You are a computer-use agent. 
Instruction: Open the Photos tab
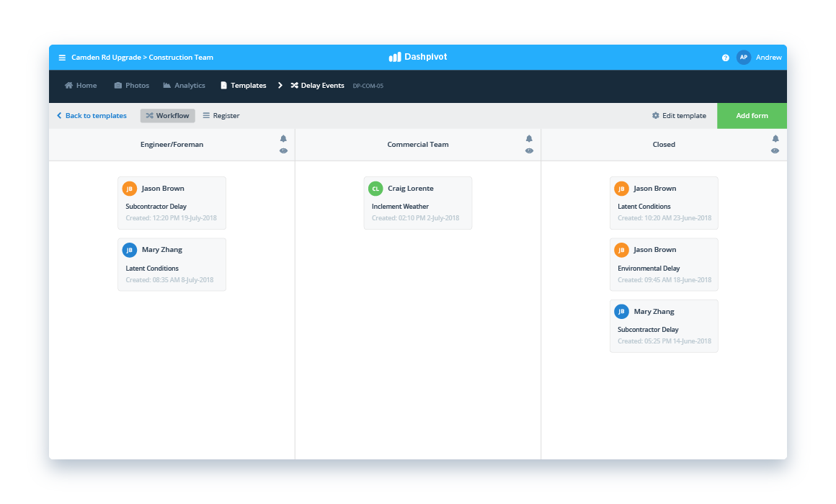pyautogui.click(x=131, y=85)
